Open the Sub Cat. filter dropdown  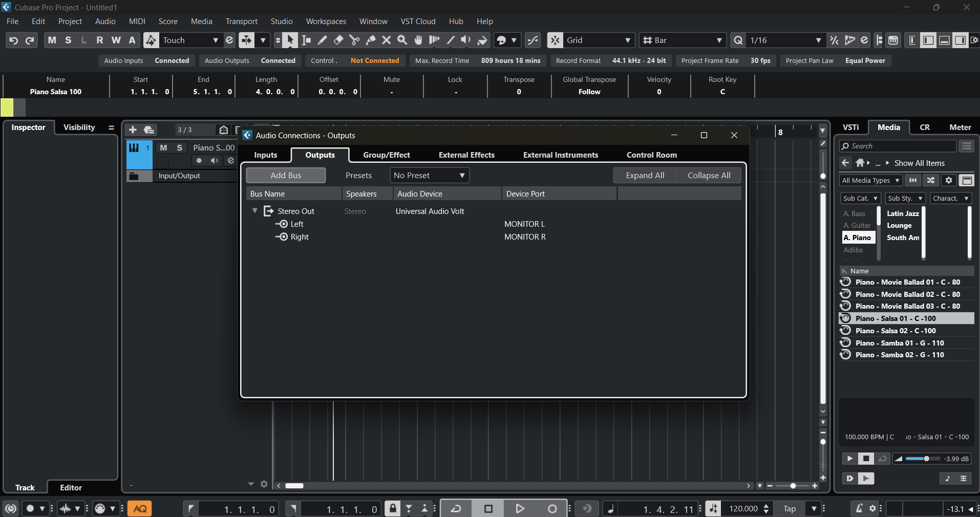[860, 198]
